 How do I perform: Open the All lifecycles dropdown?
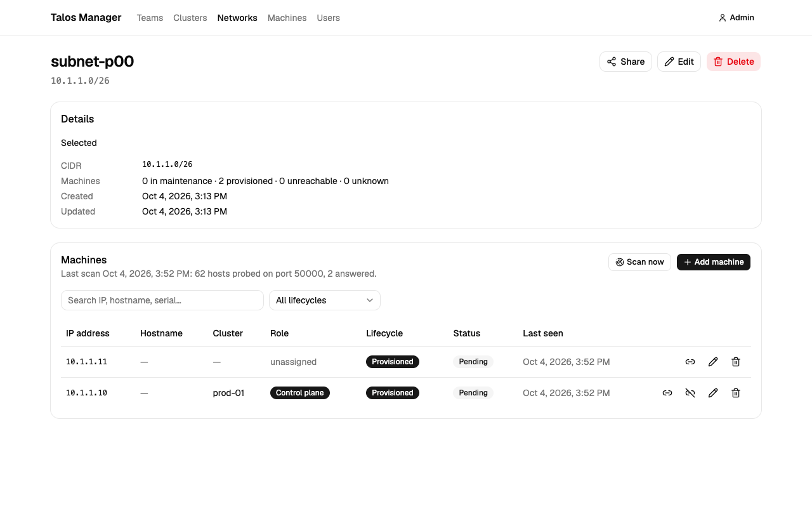pos(325,300)
